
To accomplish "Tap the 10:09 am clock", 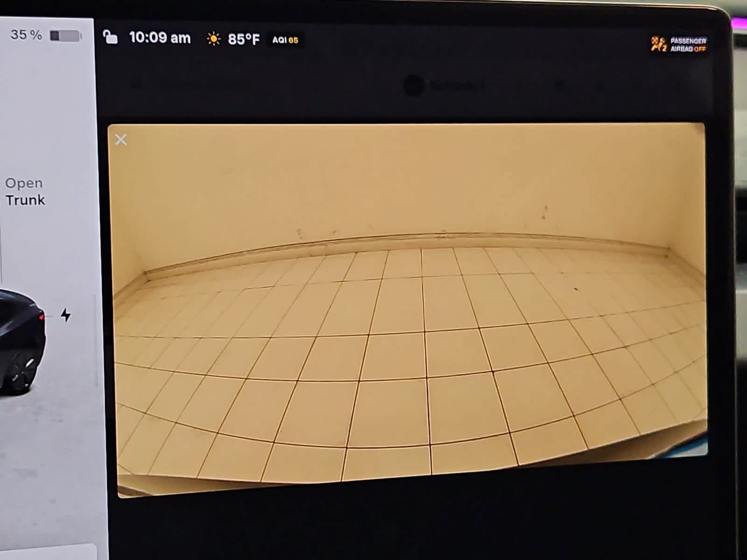I will coord(160,38).
